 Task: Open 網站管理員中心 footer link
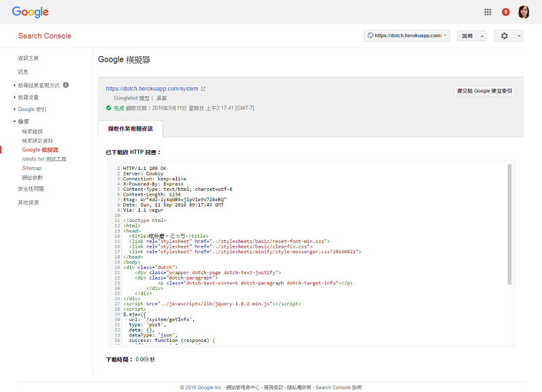point(243,387)
